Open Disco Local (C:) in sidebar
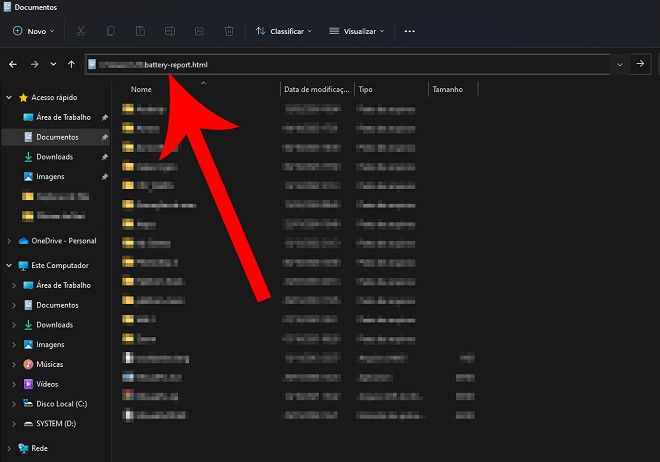 tap(62, 403)
